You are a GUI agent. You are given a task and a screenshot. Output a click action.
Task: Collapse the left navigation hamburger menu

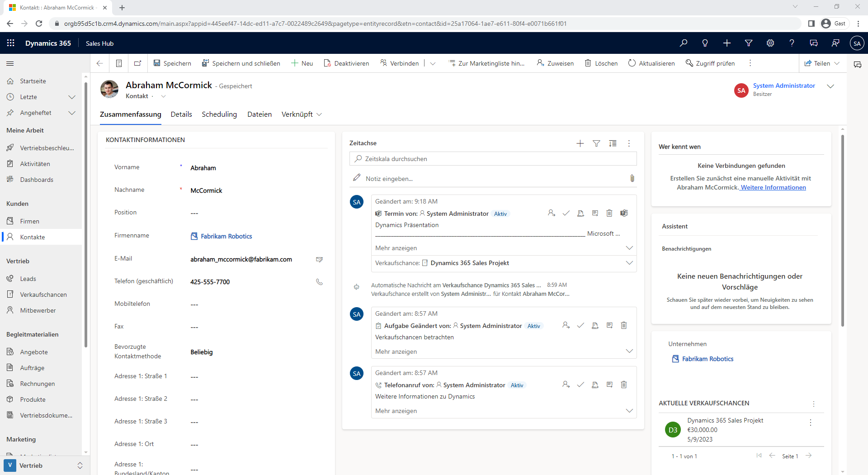point(10,63)
